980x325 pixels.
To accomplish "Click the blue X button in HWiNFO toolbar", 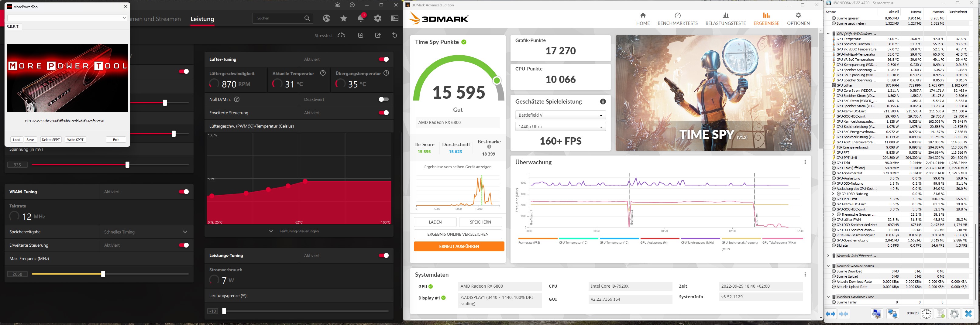I will [x=968, y=314].
